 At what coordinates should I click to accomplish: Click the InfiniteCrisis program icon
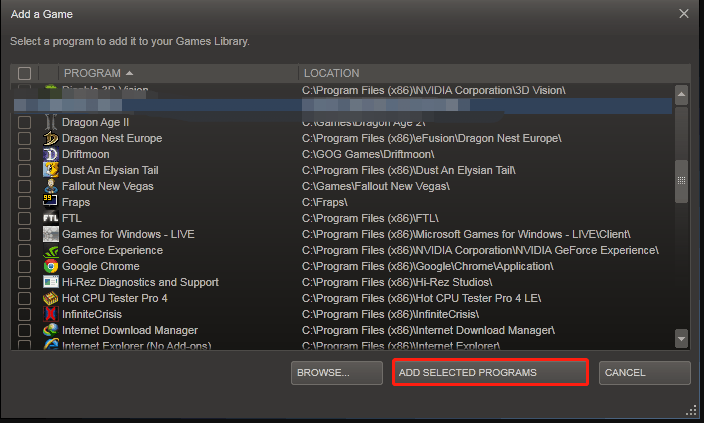pyautogui.click(x=51, y=314)
